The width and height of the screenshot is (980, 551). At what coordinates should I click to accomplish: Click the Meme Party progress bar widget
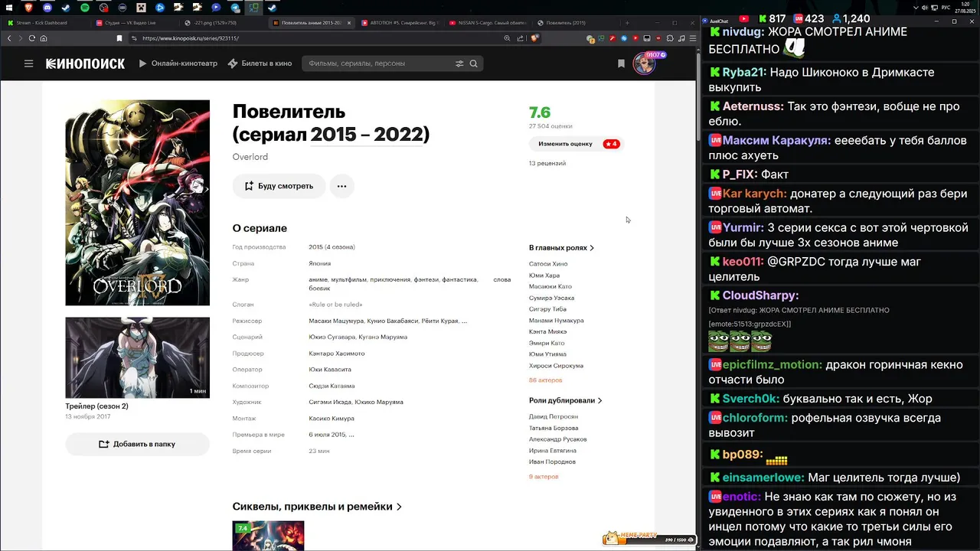click(x=650, y=539)
